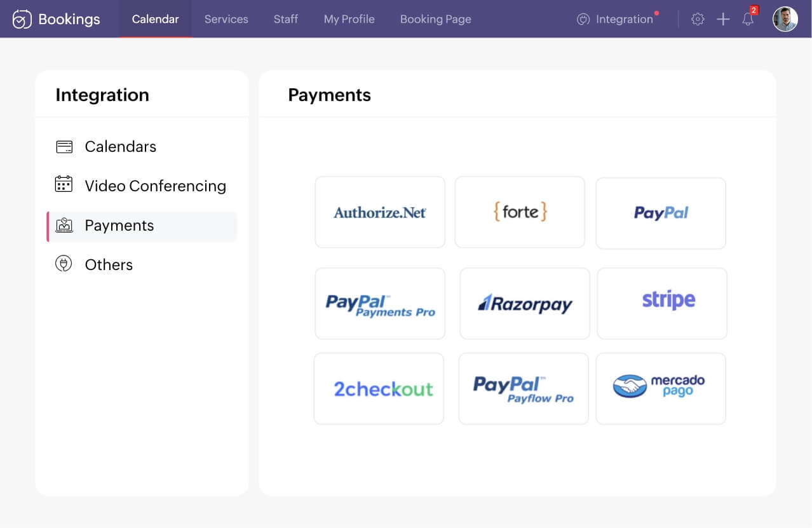This screenshot has width=812, height=528.
Task: Choose the Razorpay payment card
Action: (525, 304)
